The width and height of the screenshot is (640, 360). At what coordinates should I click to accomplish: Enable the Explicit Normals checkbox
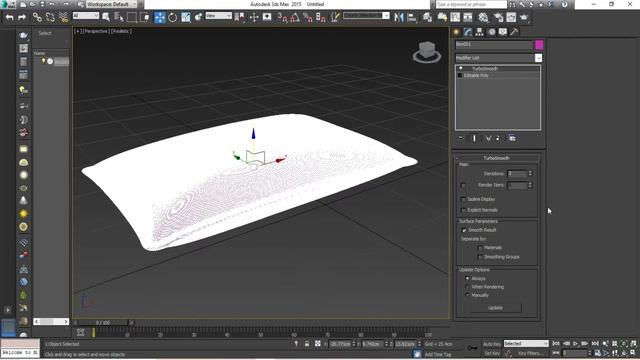point(463,210)
